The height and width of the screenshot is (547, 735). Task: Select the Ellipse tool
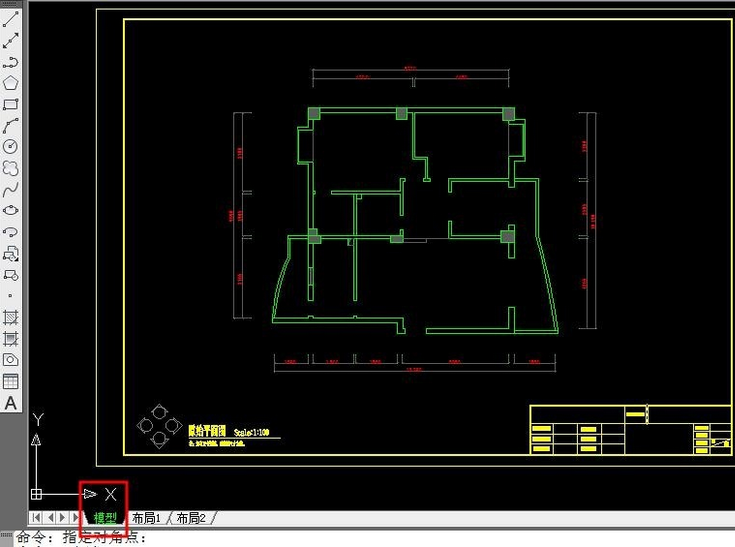tap(11, 211)
